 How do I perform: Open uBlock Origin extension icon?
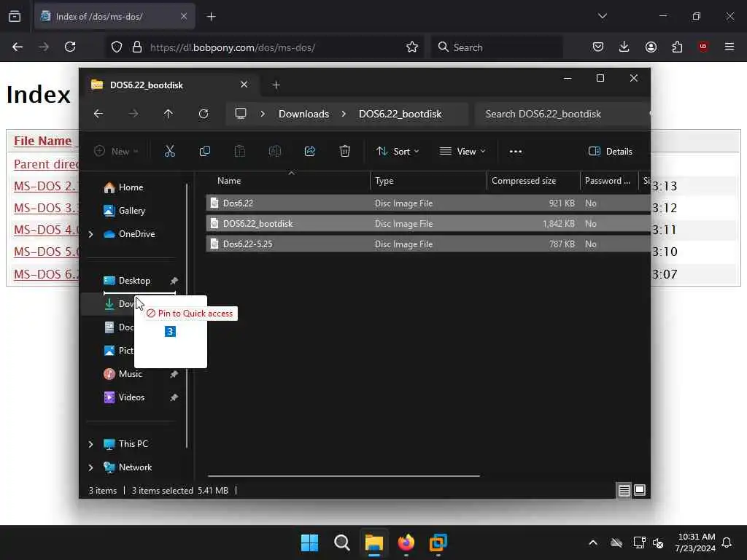703,47
